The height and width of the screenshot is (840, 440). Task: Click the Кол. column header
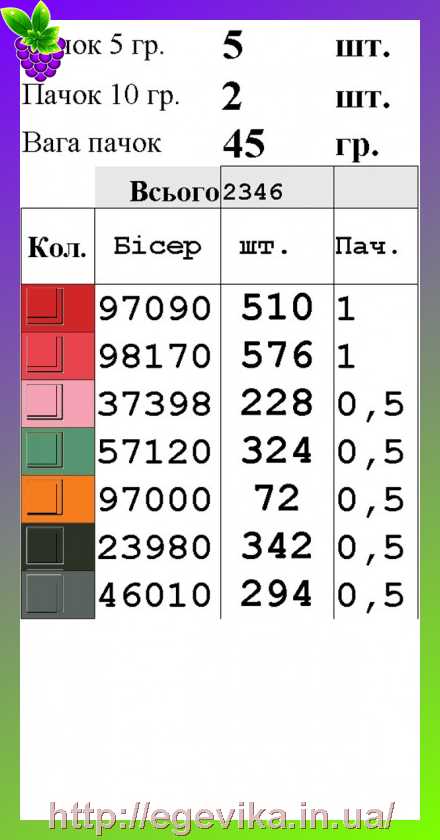click(58, 246)
